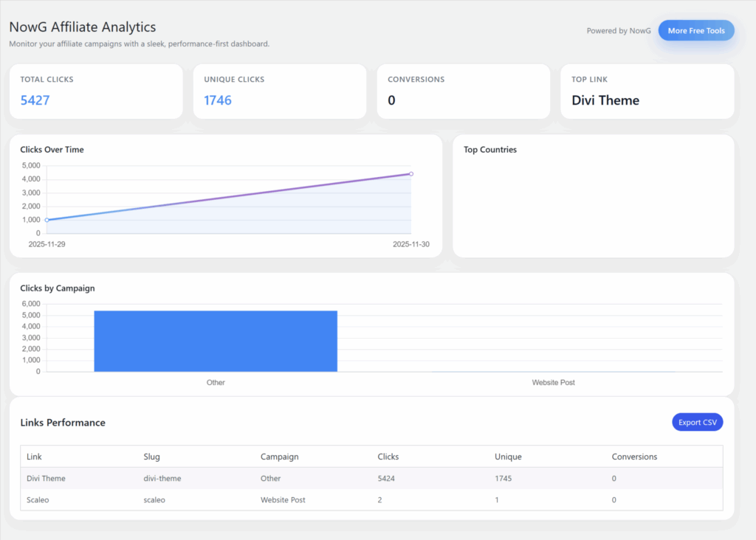Viewport: 756px width, 540px height.
Task: Click the Website Post axis label
Action: tap(553, 382)
